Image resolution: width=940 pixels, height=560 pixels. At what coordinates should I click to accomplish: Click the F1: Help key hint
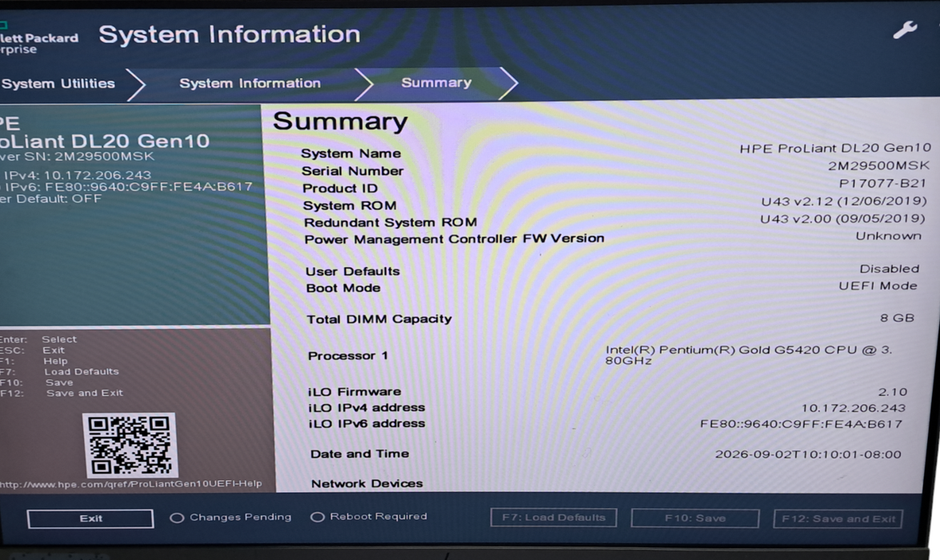(34, 361)
